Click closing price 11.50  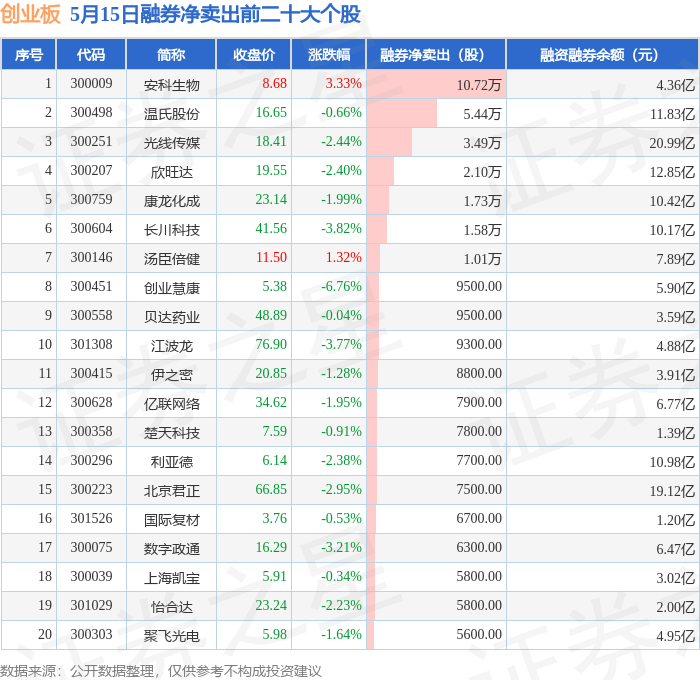coord(271,258)
